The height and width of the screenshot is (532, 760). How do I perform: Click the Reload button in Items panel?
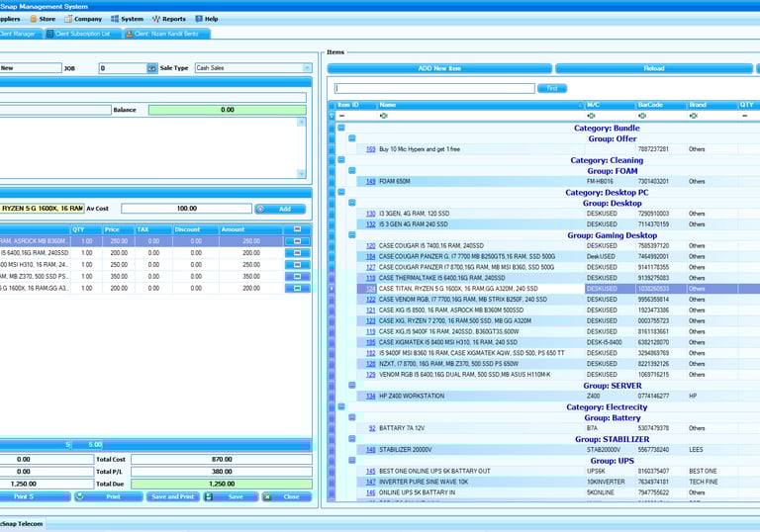(x=653, y=68)
